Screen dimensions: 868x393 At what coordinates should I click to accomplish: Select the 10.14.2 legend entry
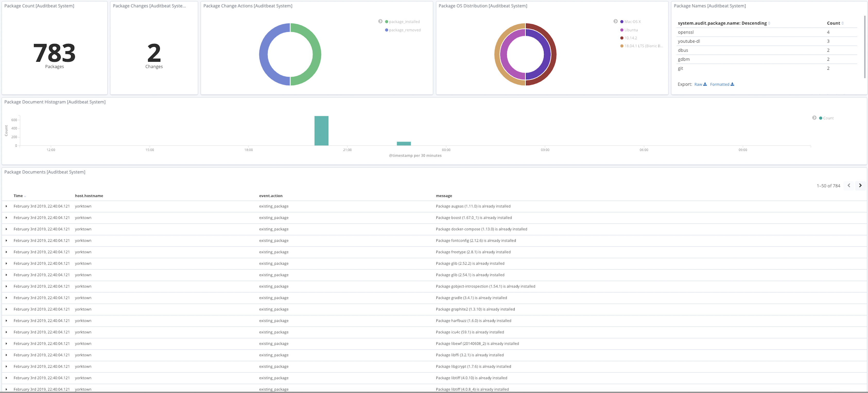coord(628,38)
